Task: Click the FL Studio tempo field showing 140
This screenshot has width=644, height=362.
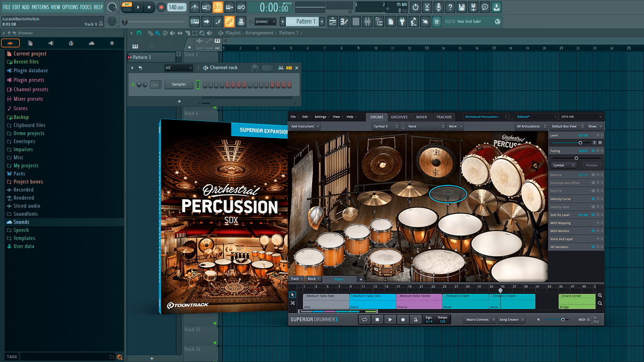Action: 177,7
